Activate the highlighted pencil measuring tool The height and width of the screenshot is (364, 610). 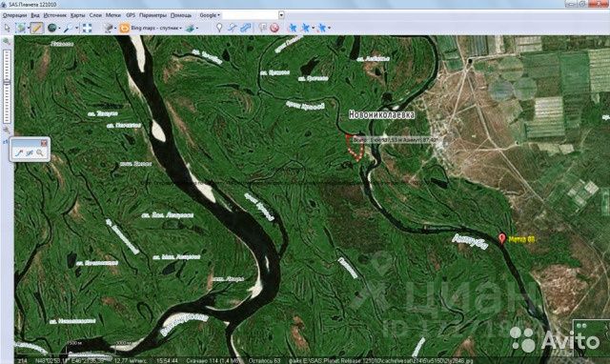pyautogui.click(x=36, y=28)
